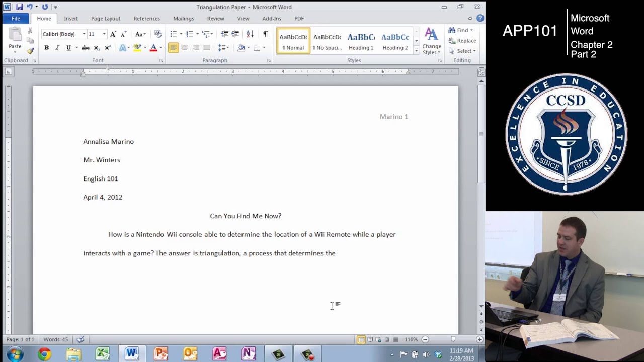The image size is (644, 362).
Task: Open the Mailings tab
Action: pyautogui.click(x=183, y=19)
